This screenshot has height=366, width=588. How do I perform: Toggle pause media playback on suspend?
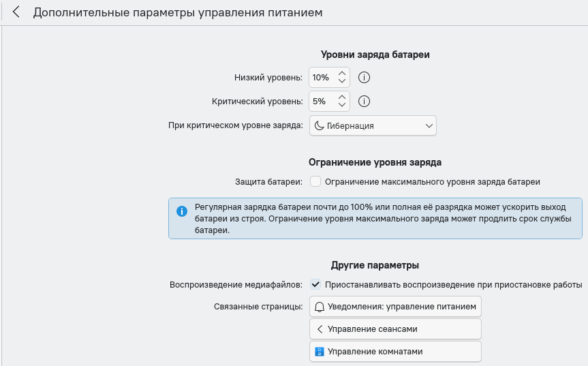[x=315, y=284]
